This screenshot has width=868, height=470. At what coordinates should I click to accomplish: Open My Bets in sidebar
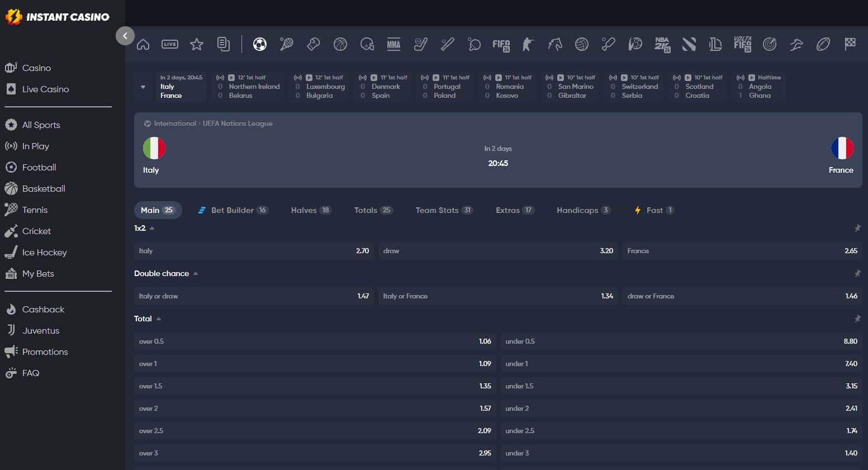(x=38, y=273)
